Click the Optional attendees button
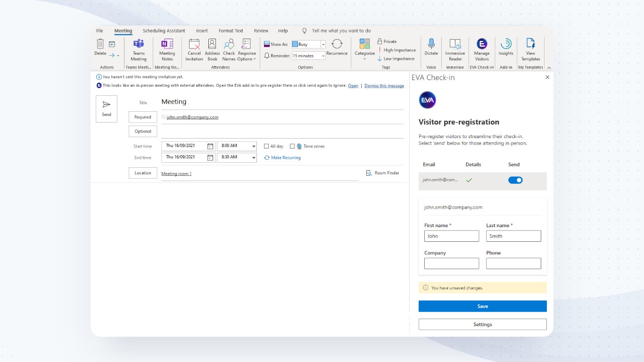 pyautogui.click(x=143, y=132)
